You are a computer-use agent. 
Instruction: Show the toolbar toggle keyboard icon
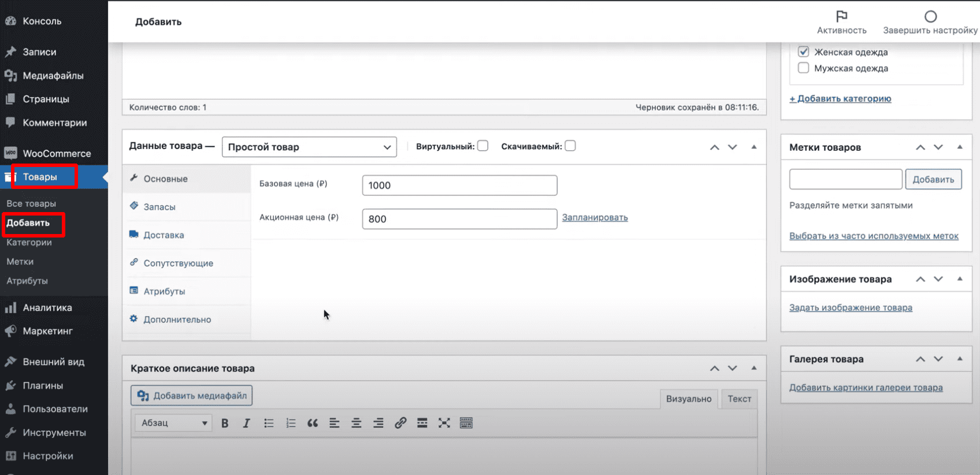tap(466, 423)
